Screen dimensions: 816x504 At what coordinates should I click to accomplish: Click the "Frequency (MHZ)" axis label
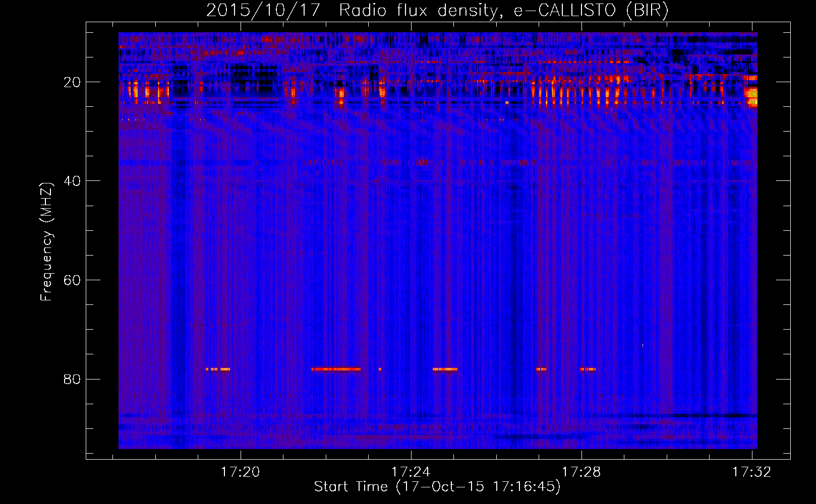point(46,242)
